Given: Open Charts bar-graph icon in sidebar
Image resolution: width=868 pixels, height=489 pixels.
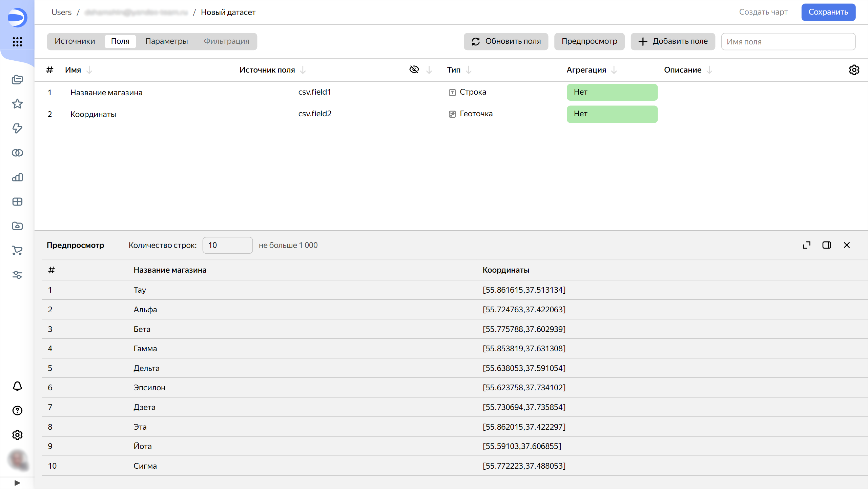Looking at the screenshot, I should (17, 177).
